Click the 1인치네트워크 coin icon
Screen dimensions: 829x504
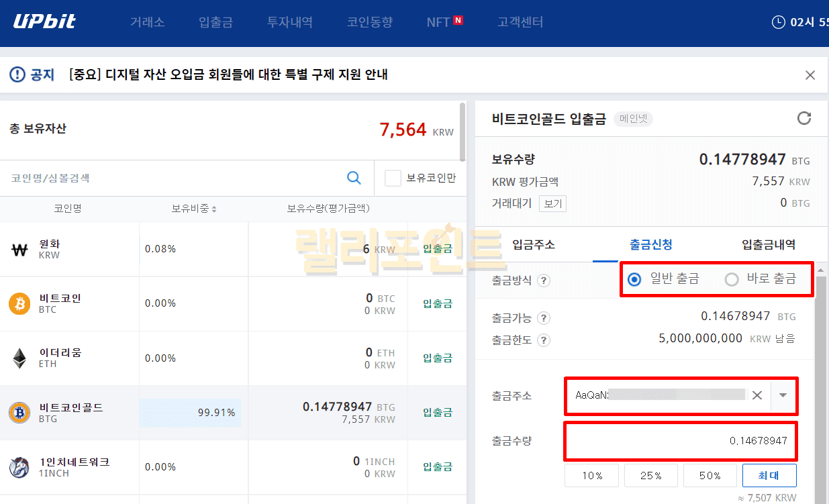pyautogui.click(x=19, y=467)
